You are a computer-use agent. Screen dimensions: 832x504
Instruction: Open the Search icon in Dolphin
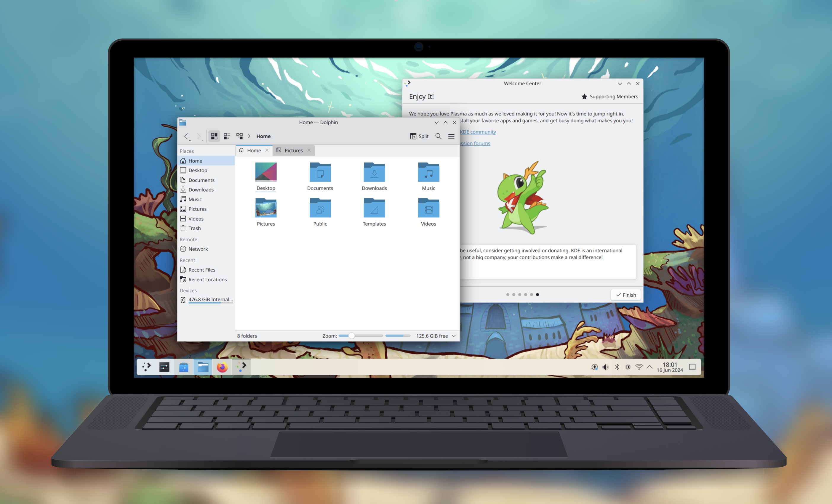(439, 136)
